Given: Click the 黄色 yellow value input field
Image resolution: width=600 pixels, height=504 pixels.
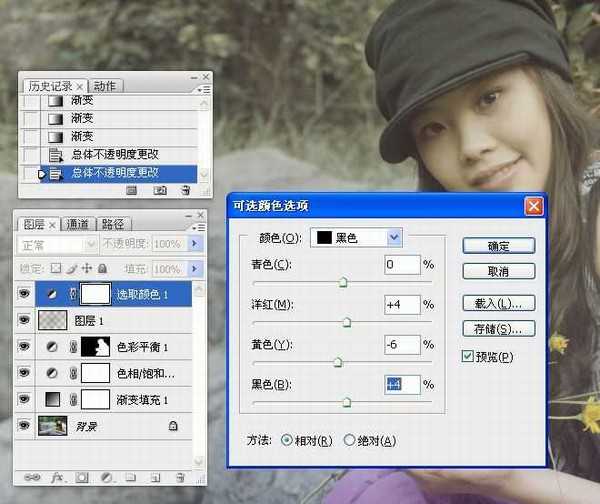Looking at the screenshot, I should click(401, 343).
